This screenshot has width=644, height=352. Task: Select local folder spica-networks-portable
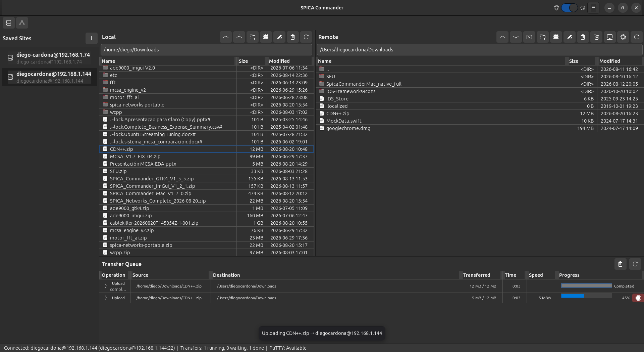(207, 105)
